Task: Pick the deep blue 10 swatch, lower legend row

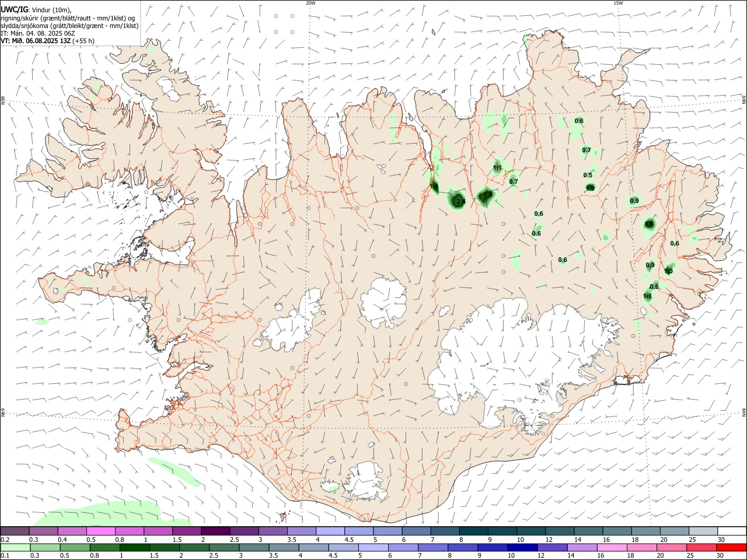Action: 523,548
